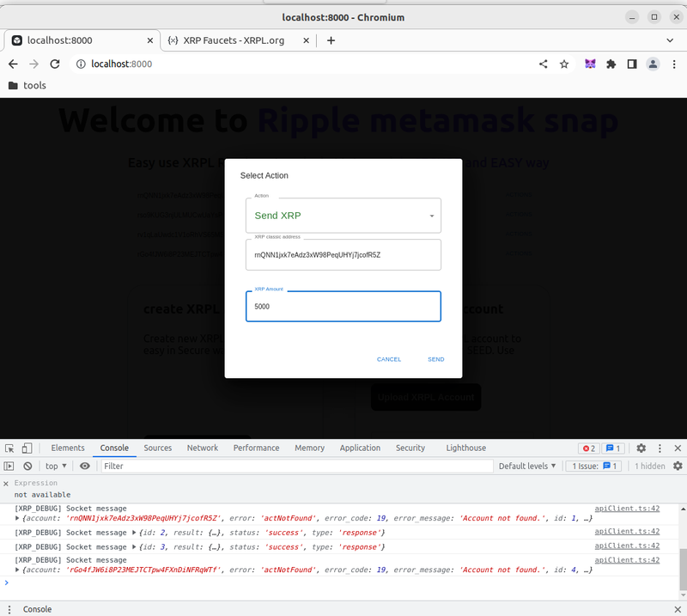Viewport: 687px width, 616px height.
Task: Click SEND in the dialog
Action: tap(436, 359)
